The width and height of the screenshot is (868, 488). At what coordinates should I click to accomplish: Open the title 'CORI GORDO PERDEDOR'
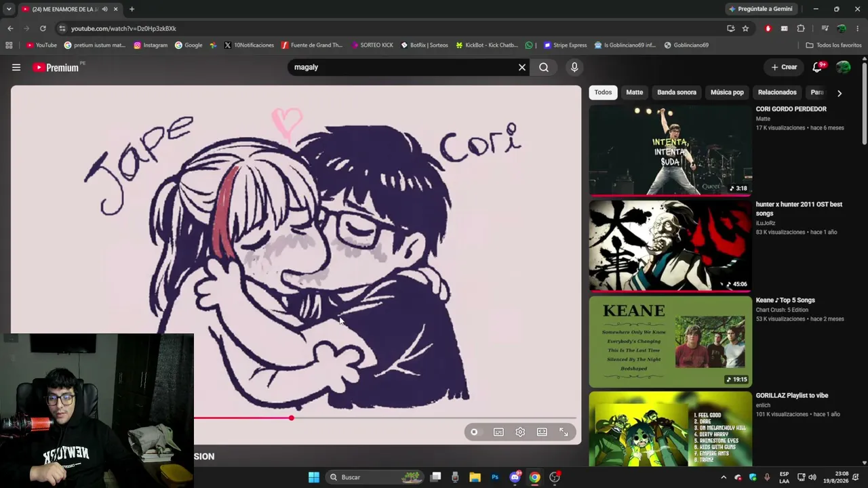pyautogui.click(x=791, y=109)
